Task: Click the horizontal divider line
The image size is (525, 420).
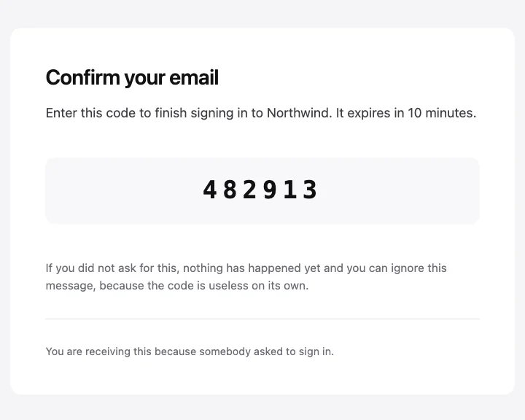Action: click(262, 319)
